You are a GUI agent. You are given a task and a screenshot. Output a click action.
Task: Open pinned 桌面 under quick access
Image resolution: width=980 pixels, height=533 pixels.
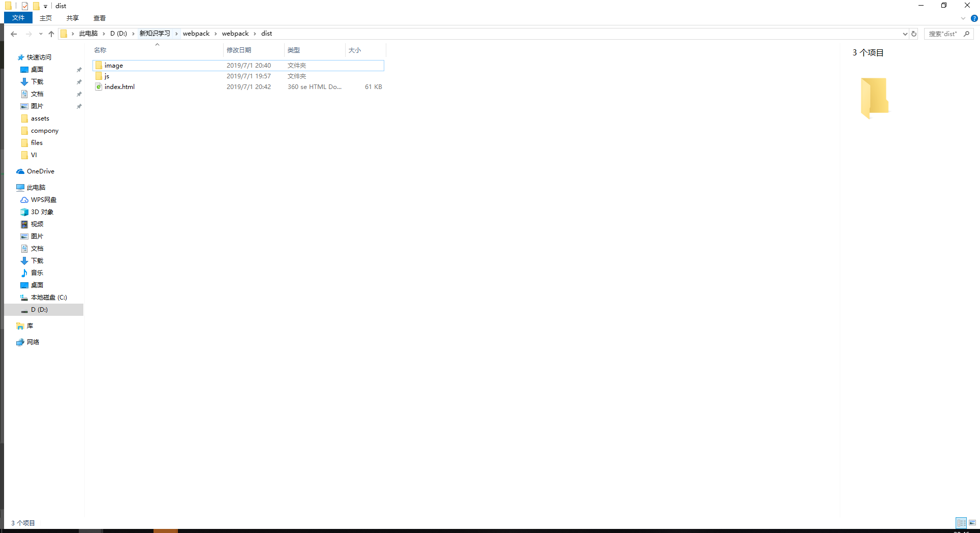(x=37, y=70)
